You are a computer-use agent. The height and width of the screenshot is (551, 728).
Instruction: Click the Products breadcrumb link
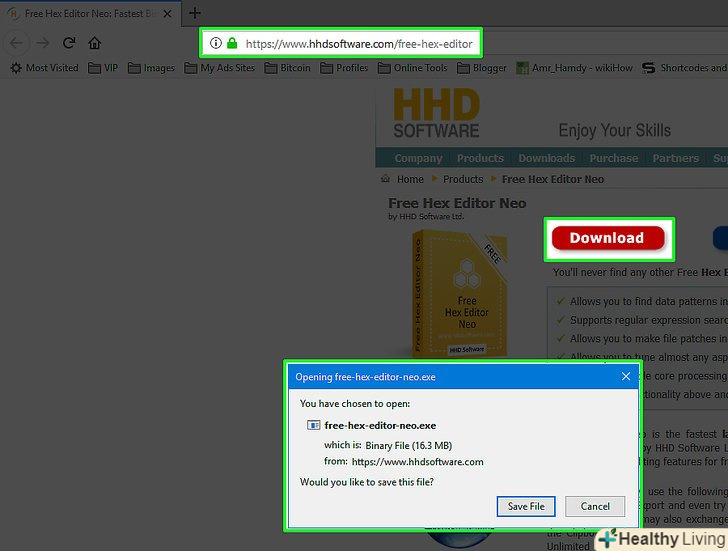[463, 179]
